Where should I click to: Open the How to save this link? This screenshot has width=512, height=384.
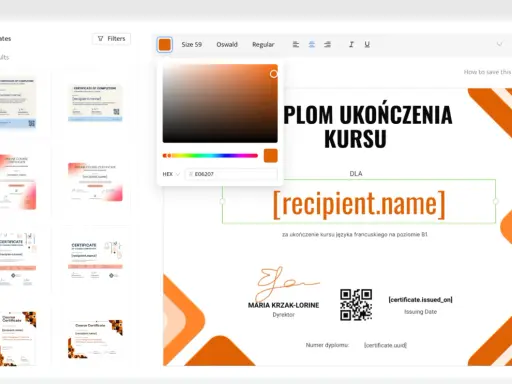point(487,72)
